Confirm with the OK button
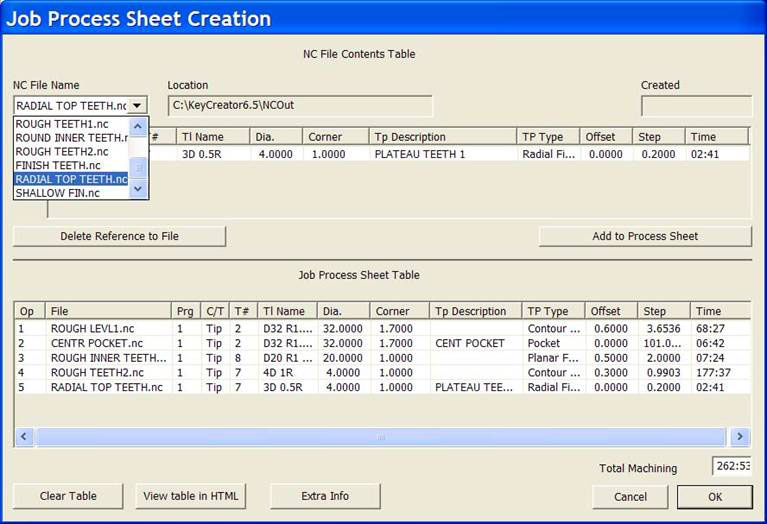The image size is (767, 524). tap(714, 497)
